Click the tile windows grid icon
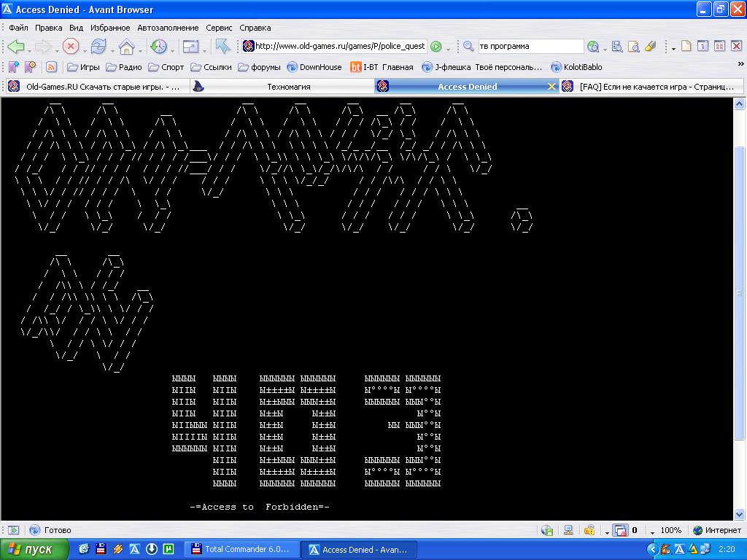Screen dimensions: 747x560 coord(719,46)
